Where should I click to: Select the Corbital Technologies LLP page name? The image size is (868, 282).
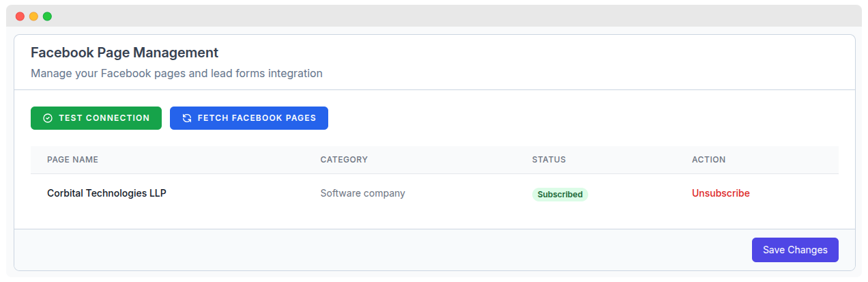(106, 193)
